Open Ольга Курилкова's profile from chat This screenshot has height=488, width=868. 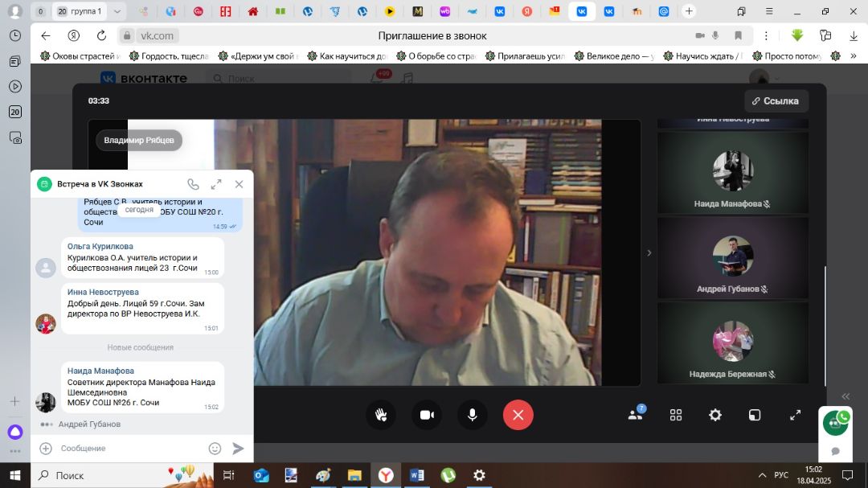pyautogui.click(x=100, y=246)
